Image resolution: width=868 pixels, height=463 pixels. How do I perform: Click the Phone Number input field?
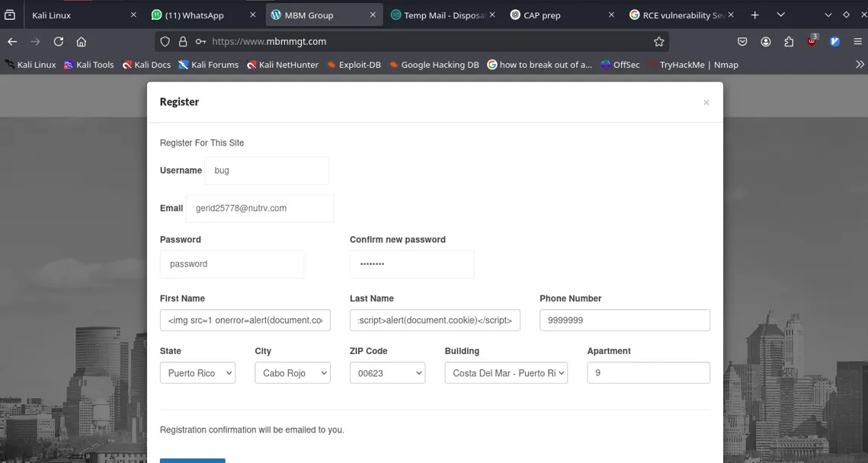[624, 321]
